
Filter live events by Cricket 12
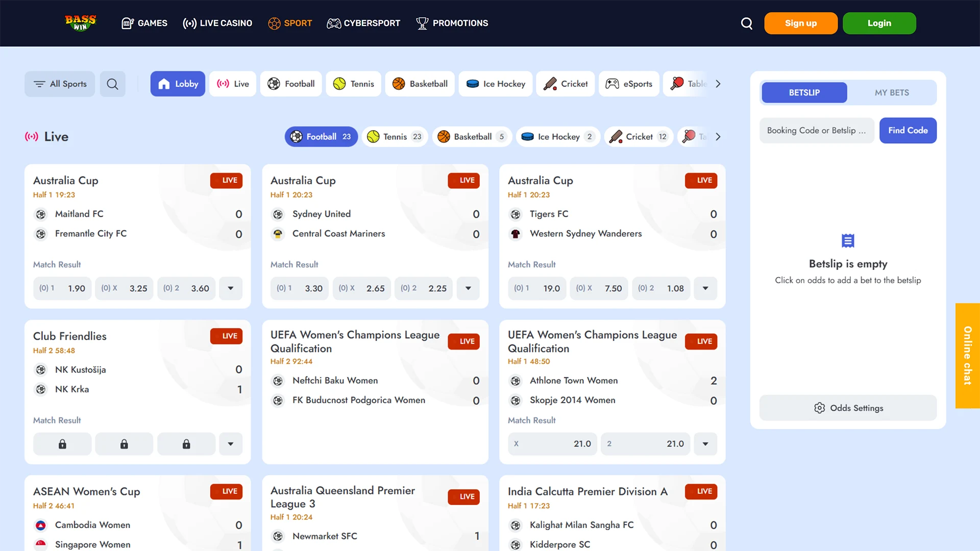pyautogui.click(x=639, y=137)
